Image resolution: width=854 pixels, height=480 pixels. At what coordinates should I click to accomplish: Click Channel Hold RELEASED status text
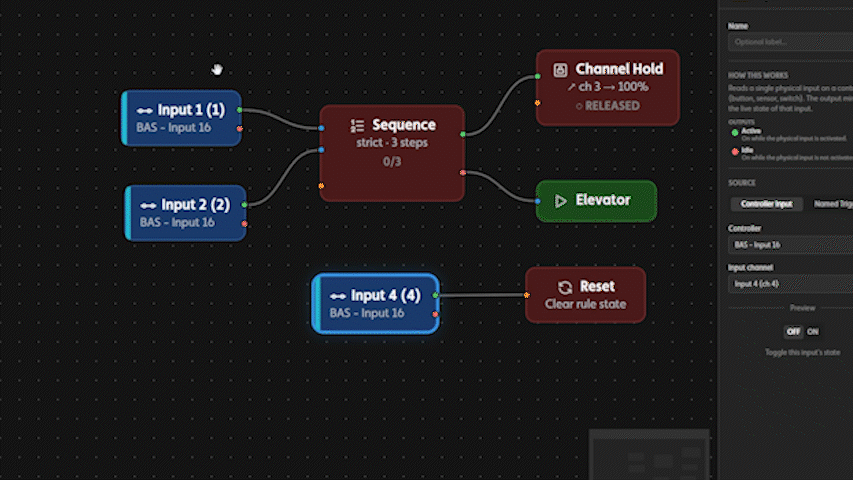coord(608,106)
